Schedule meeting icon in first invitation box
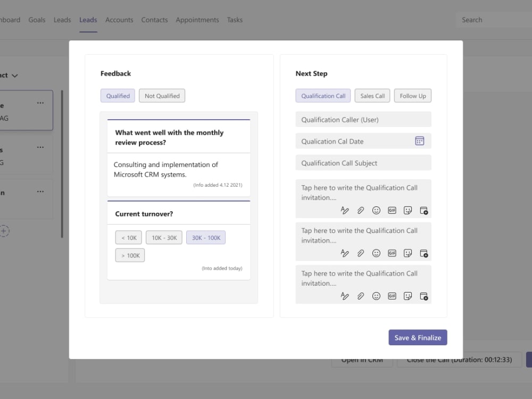 tap(424, 210)
